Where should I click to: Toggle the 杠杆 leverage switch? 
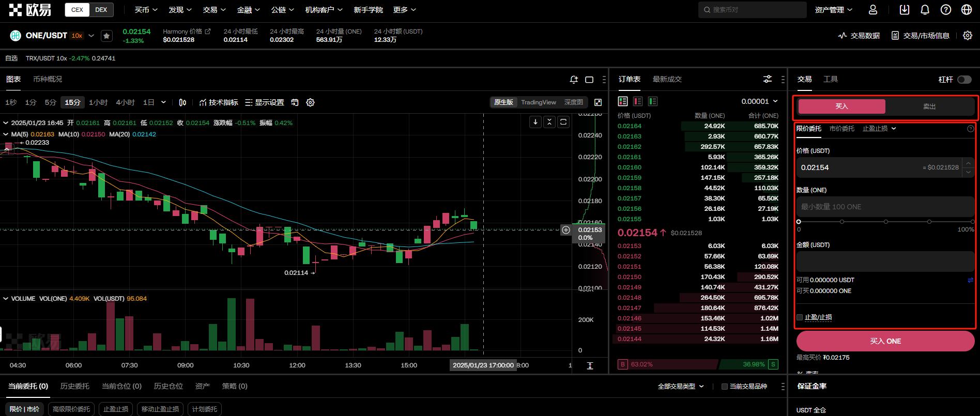964,80
